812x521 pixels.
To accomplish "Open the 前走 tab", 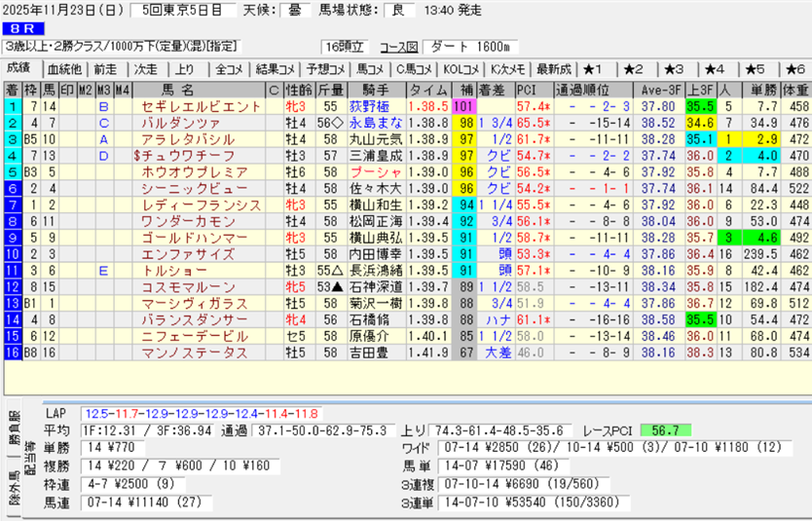I will pyautogui.click(x=105, y=69).
